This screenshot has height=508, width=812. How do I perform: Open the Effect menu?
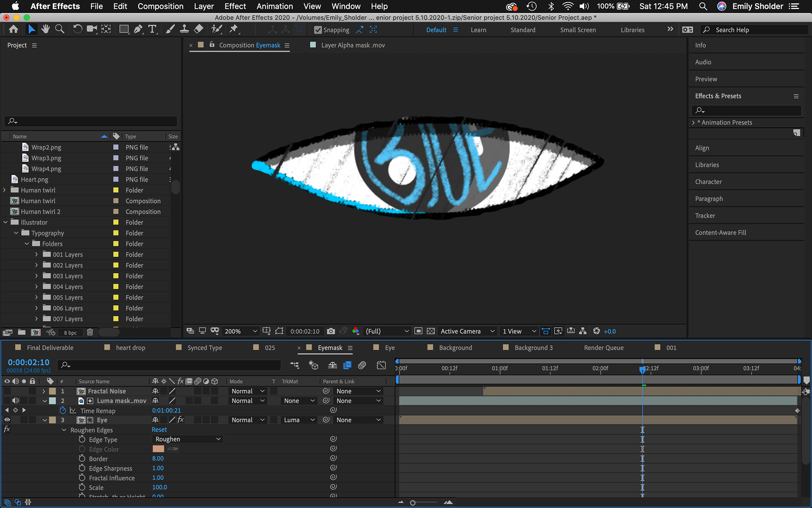(x=235, y=6)
